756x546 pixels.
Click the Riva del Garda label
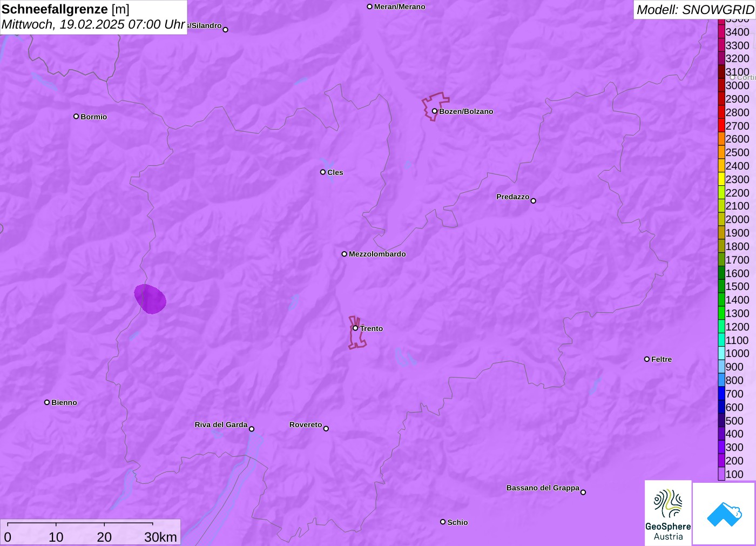click(221, 424)
